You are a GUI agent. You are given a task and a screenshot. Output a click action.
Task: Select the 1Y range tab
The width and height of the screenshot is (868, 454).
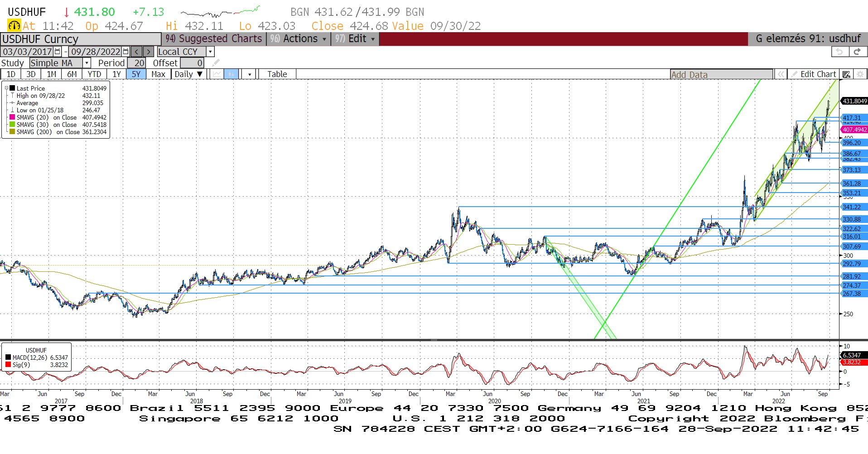116,74
